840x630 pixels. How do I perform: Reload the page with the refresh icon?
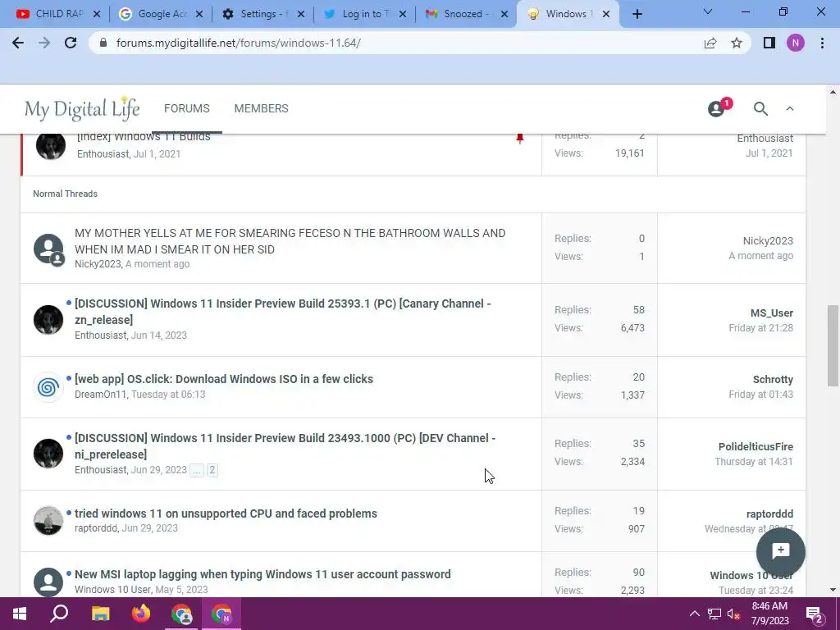(x=71, y=43)
